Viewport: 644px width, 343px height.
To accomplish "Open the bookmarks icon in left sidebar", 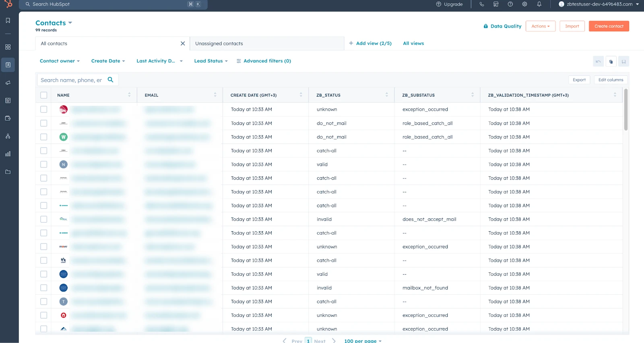I will [x=8, y=21].
